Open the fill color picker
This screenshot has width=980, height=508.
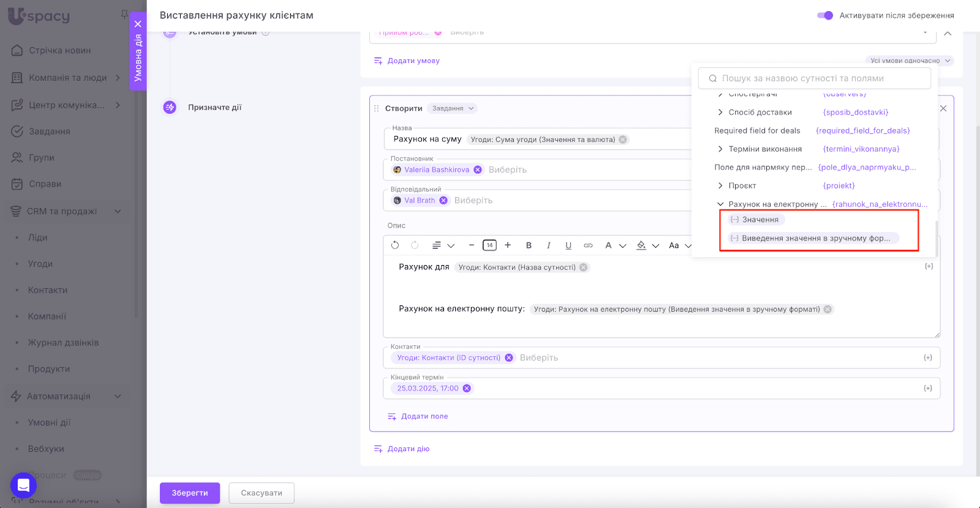point(641,245)
